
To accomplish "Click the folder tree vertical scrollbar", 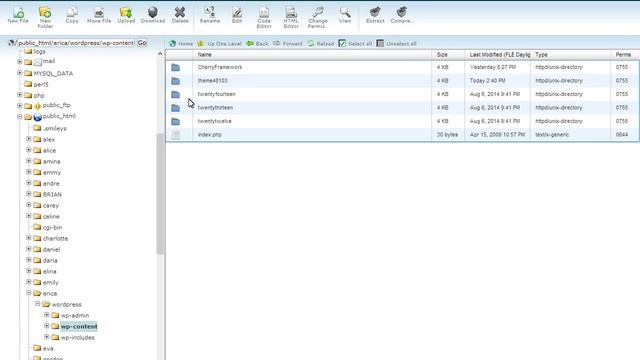I will (x=160, y=194).
